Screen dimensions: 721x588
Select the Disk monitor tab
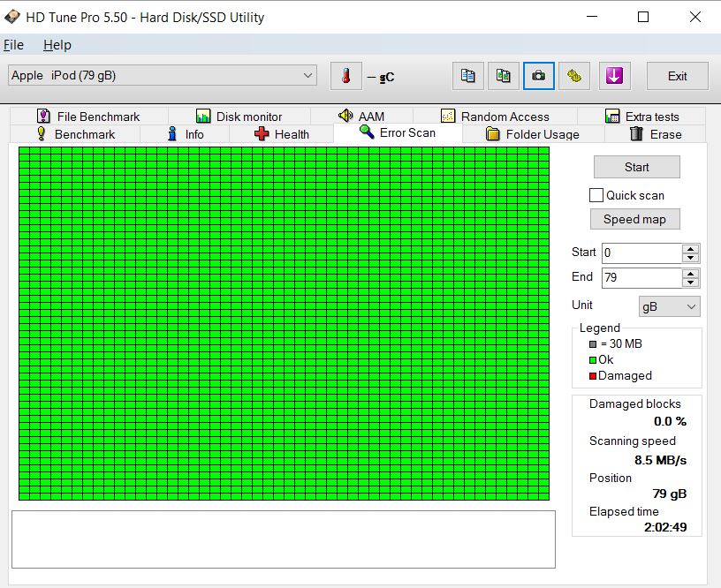[239, 117]
